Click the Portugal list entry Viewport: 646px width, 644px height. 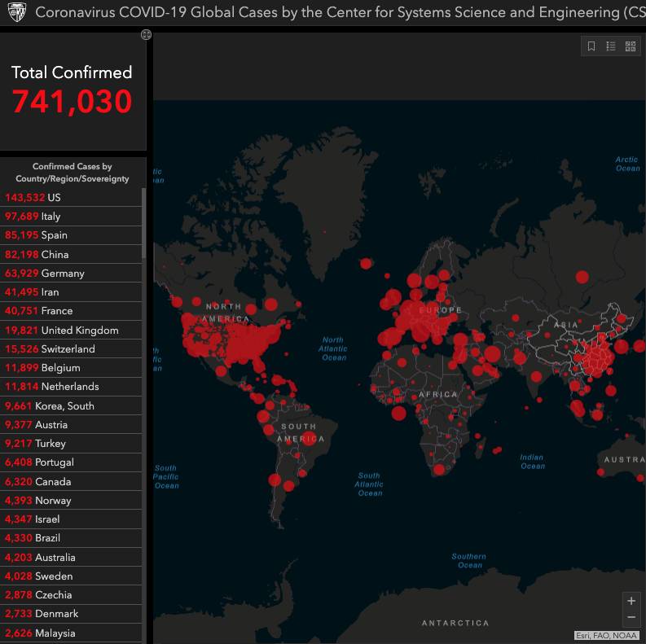[x=71, y=462]
